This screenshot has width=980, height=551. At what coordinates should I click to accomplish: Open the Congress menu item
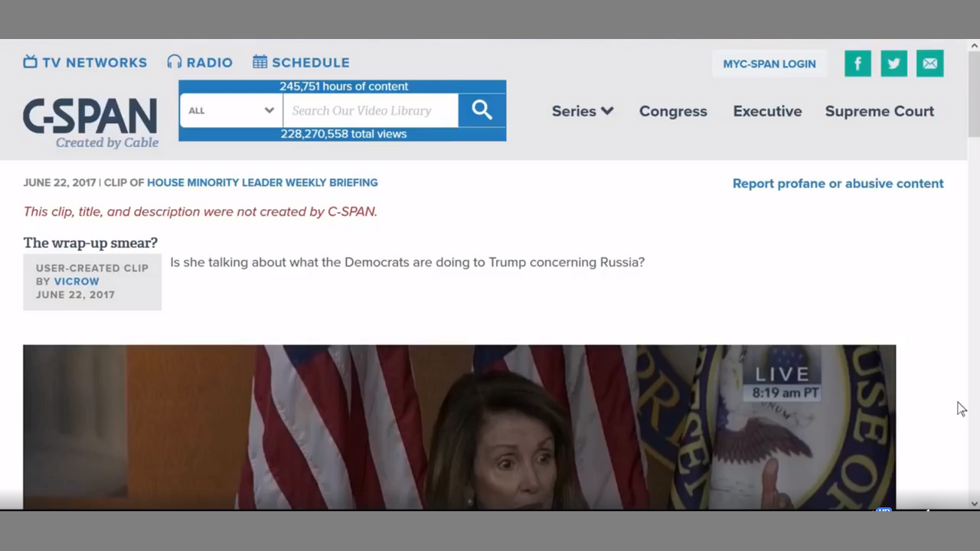(x=673, y=111)
